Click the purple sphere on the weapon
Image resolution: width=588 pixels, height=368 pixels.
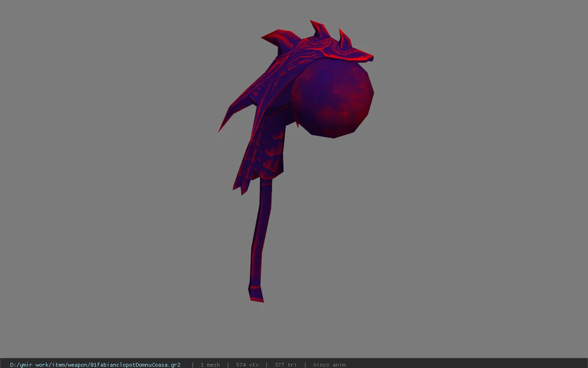pos(332,98)
